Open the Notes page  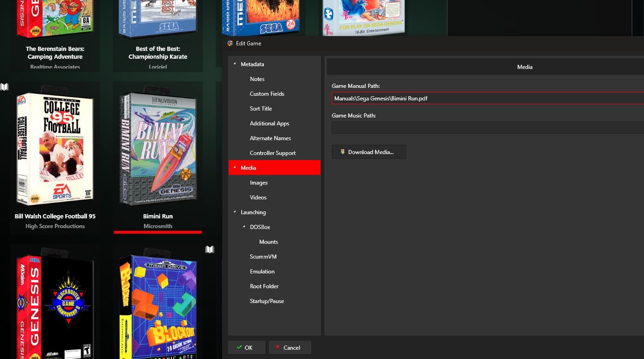tap(257, 79)
